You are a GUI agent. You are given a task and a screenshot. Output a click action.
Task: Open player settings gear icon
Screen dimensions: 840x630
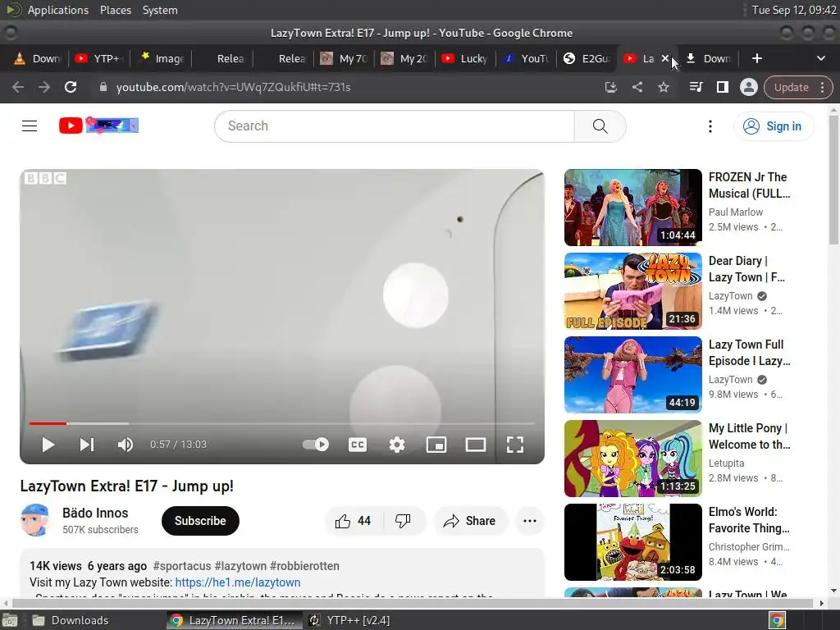[x=397, y=445]
